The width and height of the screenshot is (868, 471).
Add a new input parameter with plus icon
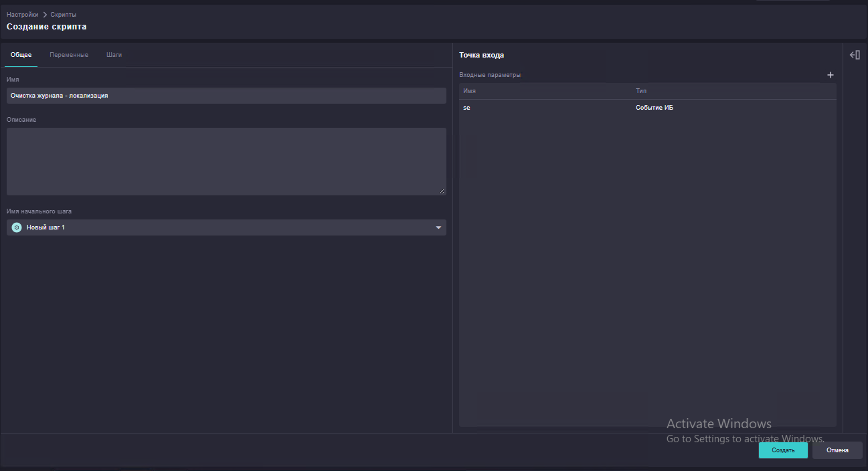coord(831,75)
